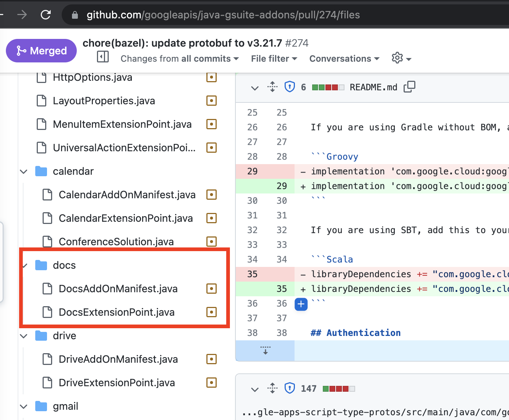Click the README.md file name link
509x420 pixels.
coord(373,87)
